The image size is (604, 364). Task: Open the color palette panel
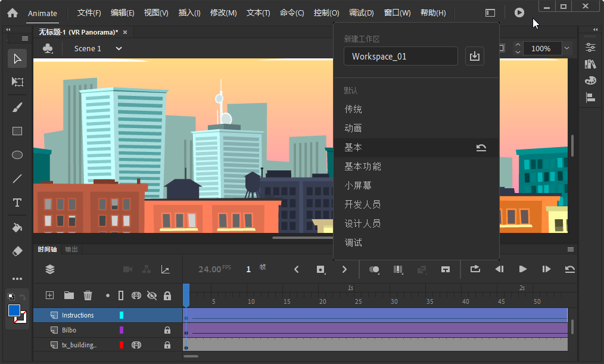(x=590, y=80)
